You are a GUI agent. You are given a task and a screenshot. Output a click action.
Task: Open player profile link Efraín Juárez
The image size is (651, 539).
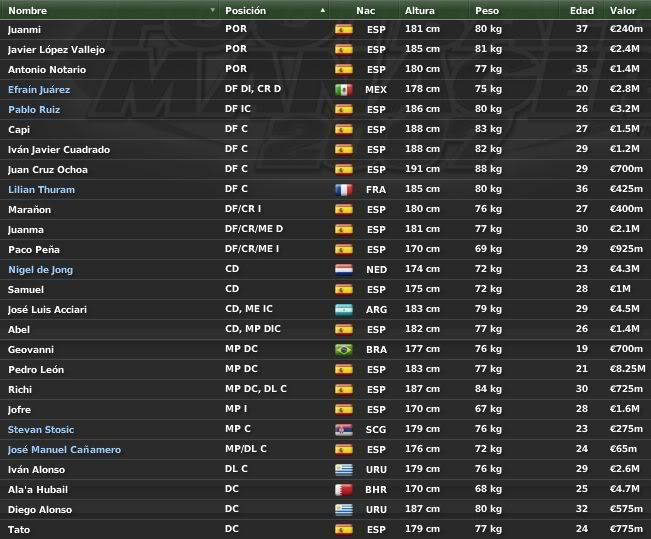point(39,90)
